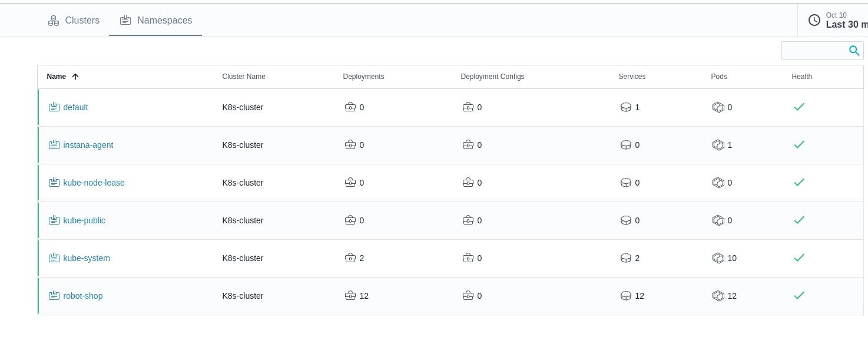Open the default namespace link
Image resolution: width=868 pixels, height=340 pixels.
(75, 107)
